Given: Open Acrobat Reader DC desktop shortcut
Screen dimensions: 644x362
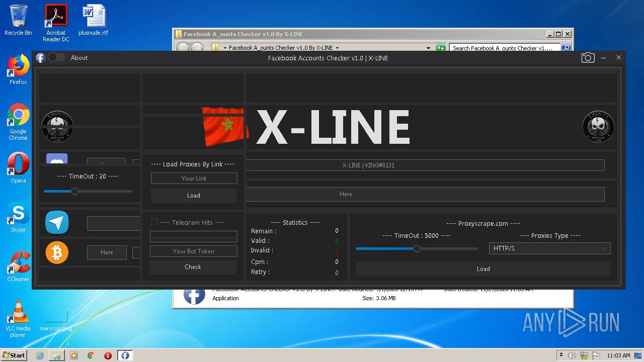Looking at the screenshot, I should 56,23.
